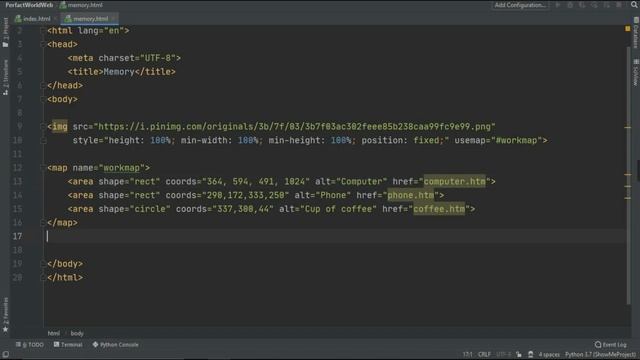Click the fold end marker at </map>
640x360 pixels.
pyautogui.click(x=43, y=222)
